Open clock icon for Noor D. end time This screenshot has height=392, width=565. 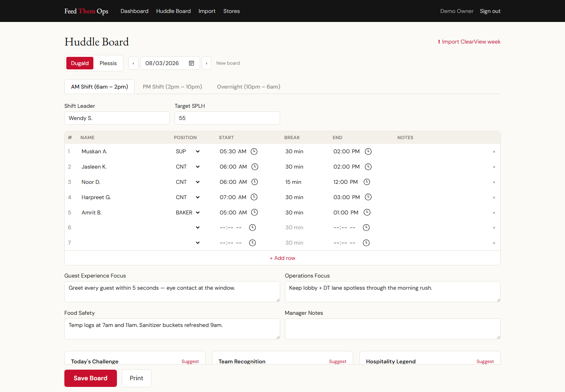[367, 182]
